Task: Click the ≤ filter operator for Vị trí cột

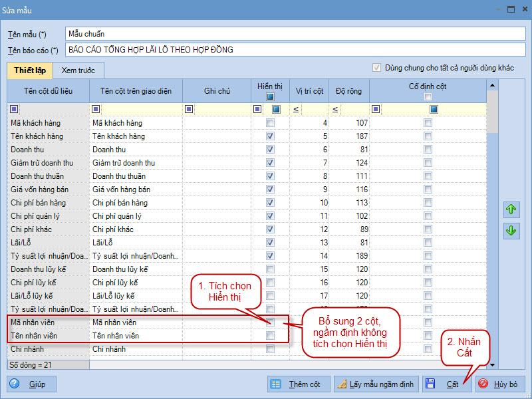Action: [x=296, y=109]
